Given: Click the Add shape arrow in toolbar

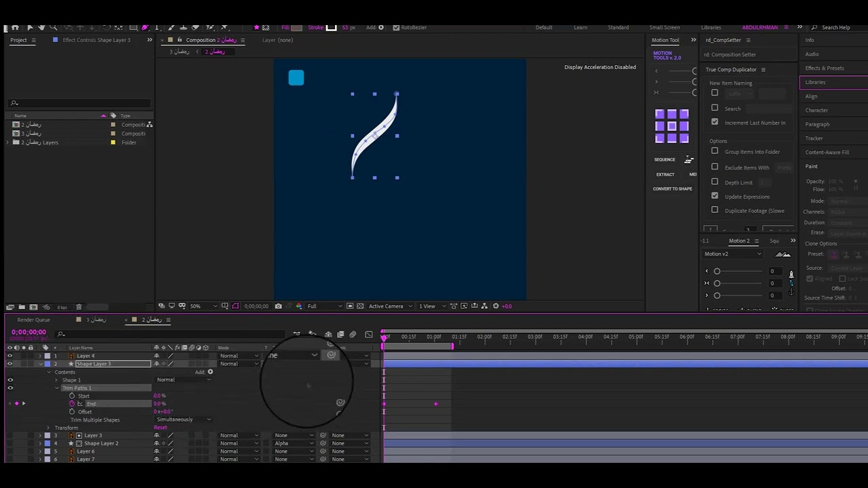Looking at the screenshot, I should point(380,28).
